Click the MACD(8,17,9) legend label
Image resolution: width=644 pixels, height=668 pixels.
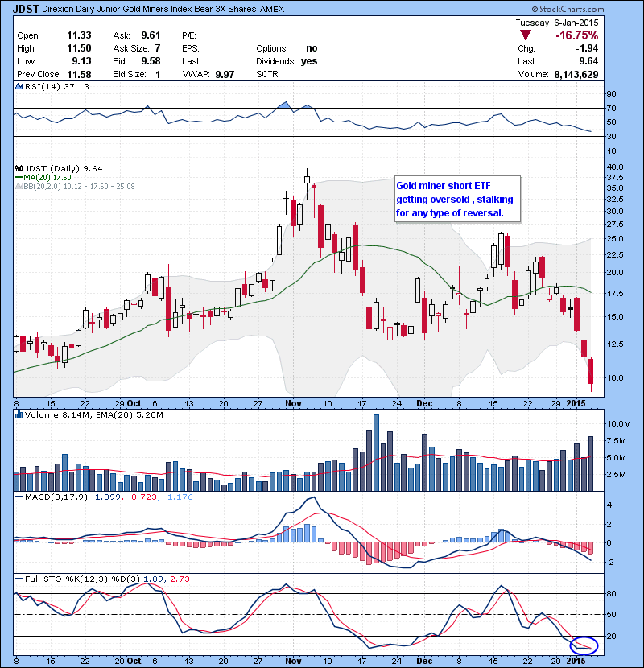pyautogui.click(x=56, y=497)
